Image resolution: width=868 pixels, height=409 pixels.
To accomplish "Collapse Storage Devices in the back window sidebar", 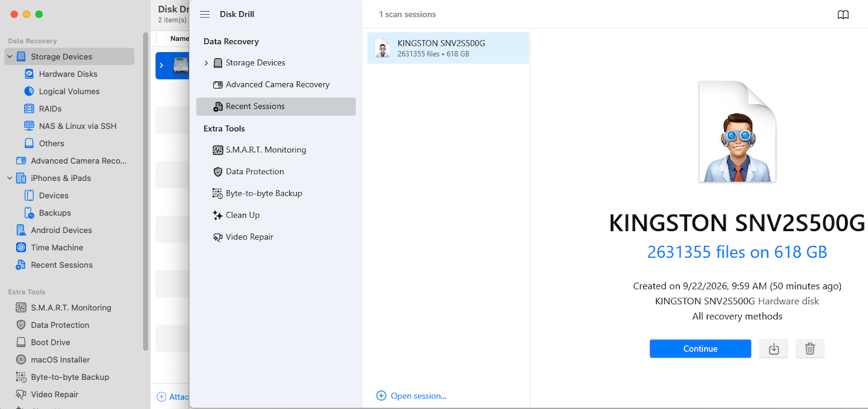I will [9, 56].
